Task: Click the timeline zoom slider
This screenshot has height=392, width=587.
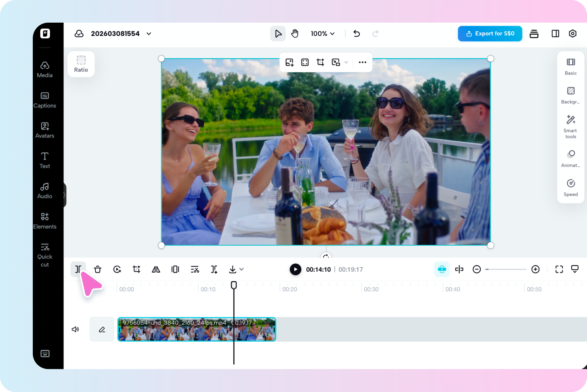Action: click(506, 269)
